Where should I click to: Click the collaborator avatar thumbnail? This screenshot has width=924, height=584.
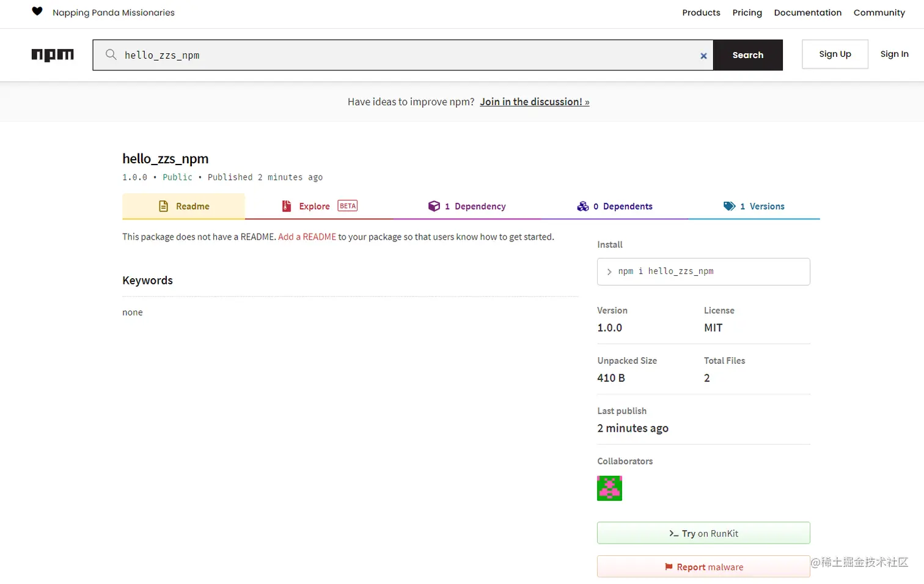click(609, 488)
